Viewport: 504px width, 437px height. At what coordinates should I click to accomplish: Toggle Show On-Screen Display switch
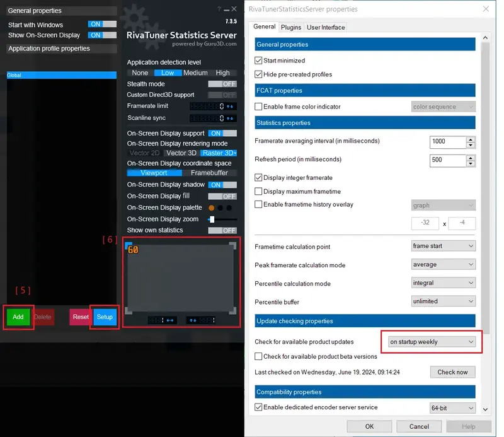pyautogui.click(x=102, y=35)
